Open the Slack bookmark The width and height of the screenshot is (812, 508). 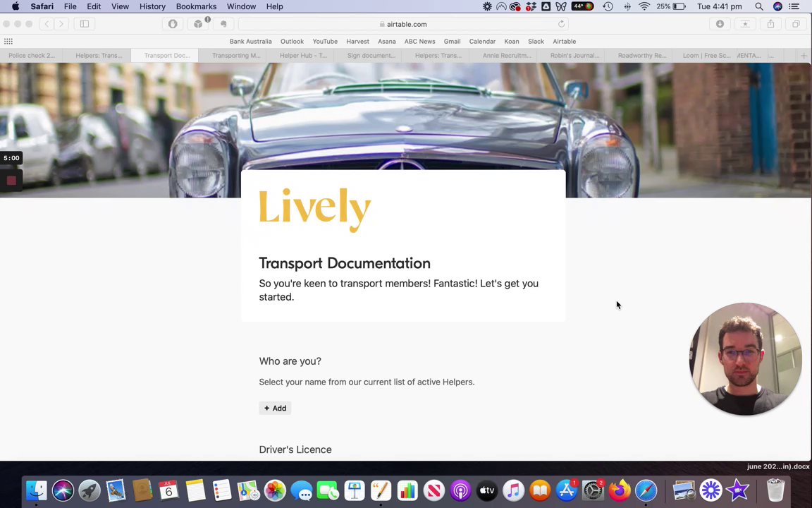536,42
